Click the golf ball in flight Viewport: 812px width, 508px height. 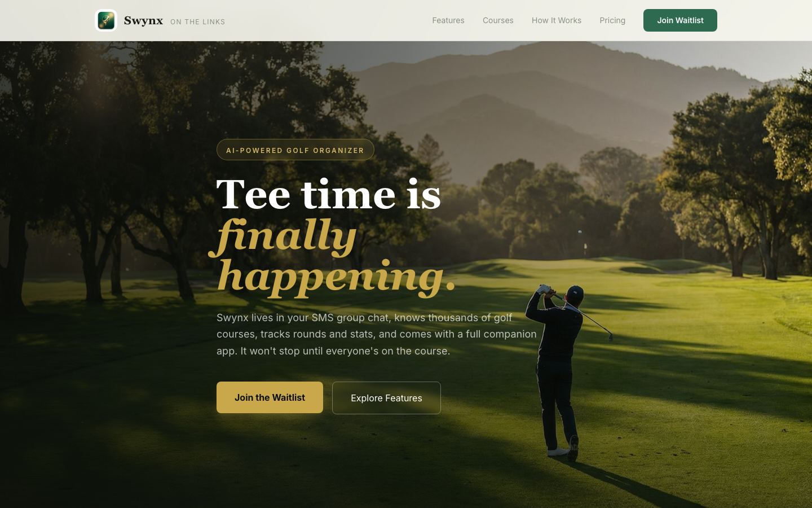coord(580,232)
